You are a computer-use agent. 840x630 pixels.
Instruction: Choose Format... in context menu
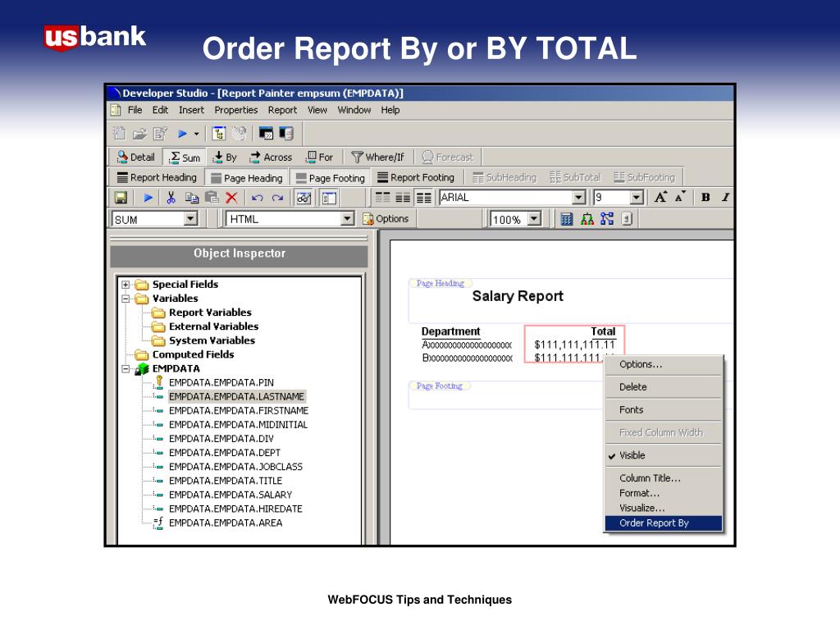(663, 493)
